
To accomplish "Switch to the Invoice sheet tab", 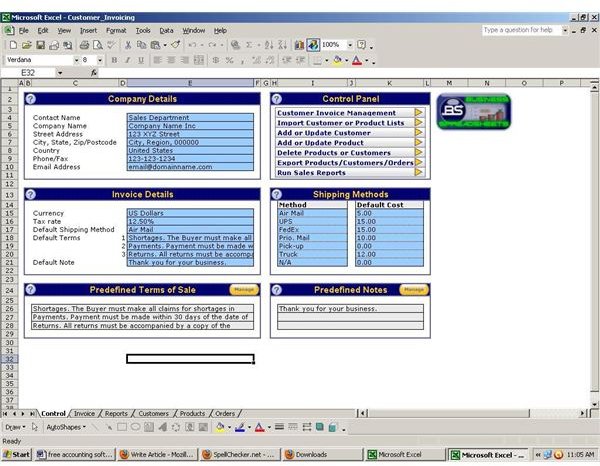I will point(84,414).
